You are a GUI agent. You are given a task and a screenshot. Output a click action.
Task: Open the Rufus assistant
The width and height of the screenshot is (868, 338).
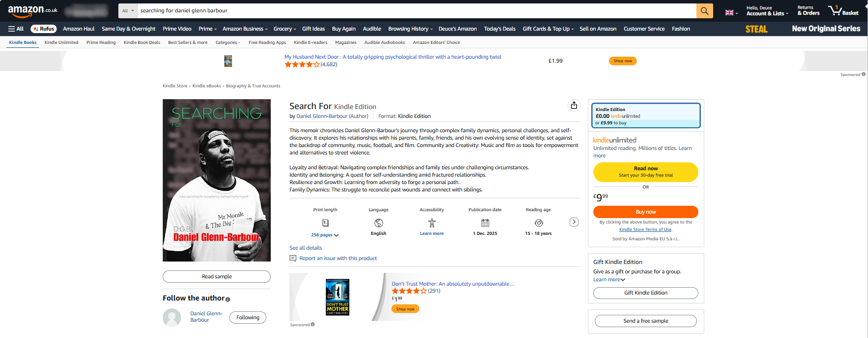click(43, 29)
